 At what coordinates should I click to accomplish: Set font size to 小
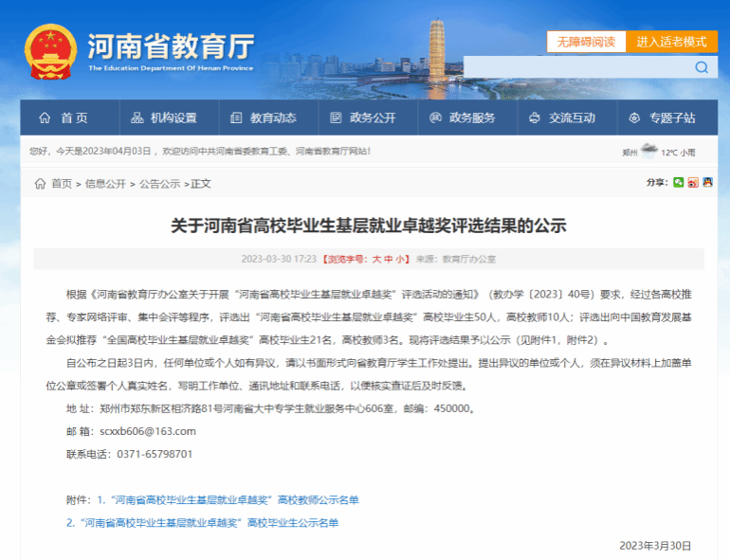pyautogui.click(x=401, y=259)
